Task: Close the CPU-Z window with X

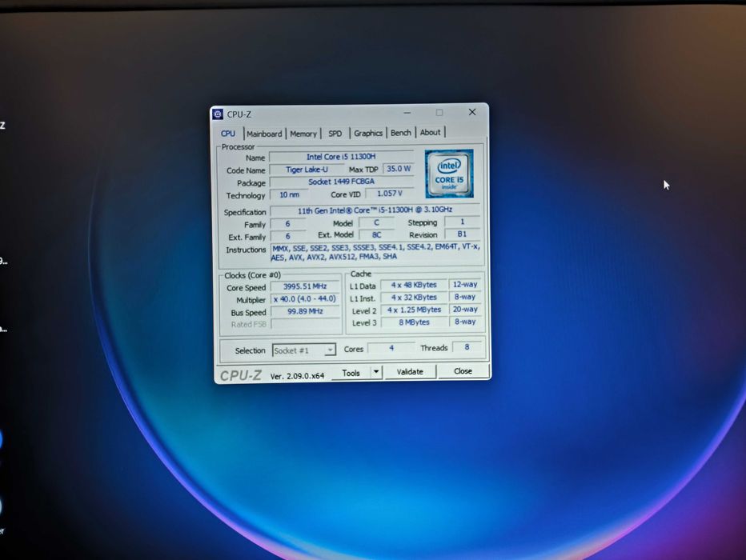Action: [472, 112]
